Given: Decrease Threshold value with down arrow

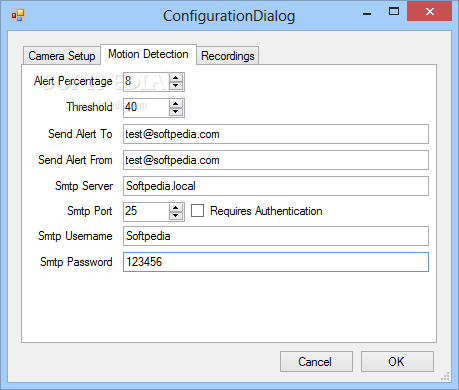Looking at the screenshot, I should [176, 112].
